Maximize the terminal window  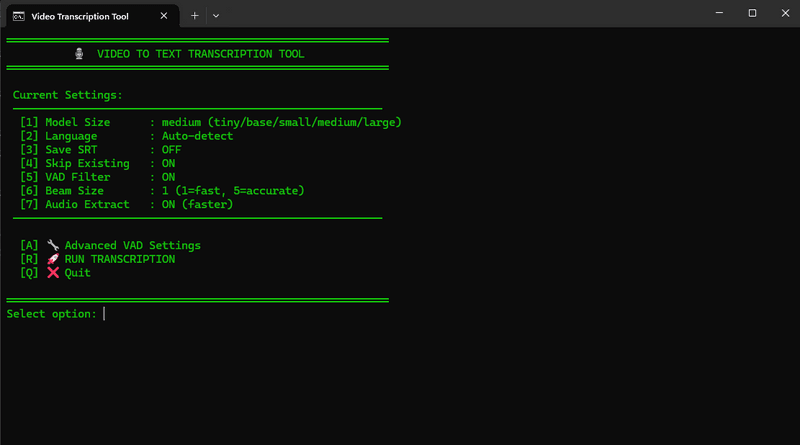pos(752,13)
